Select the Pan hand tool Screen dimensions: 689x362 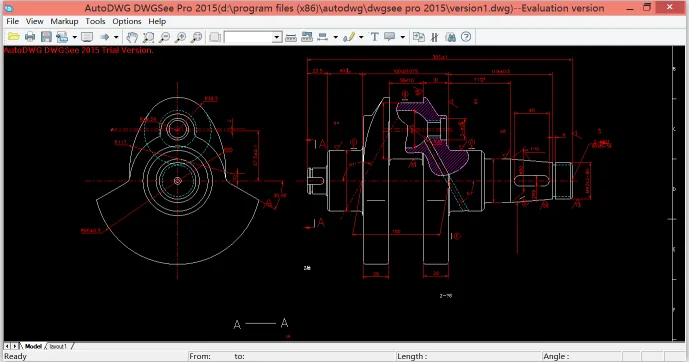click(132, 37)
